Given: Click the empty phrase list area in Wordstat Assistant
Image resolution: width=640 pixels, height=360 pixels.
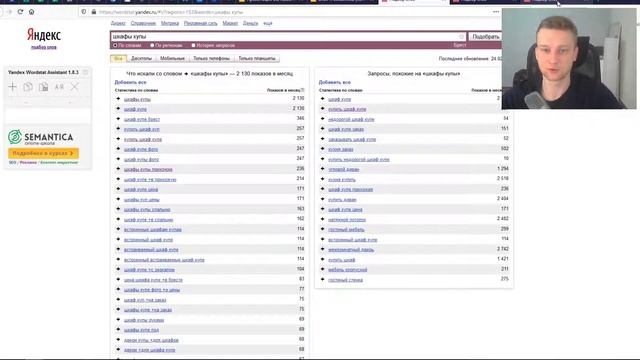Looking at the screenshot, I should (x=48, y=116).
